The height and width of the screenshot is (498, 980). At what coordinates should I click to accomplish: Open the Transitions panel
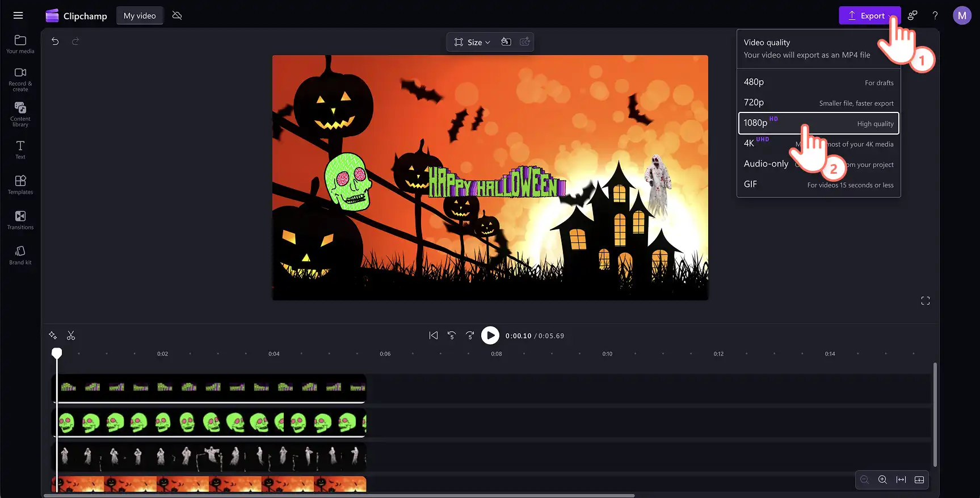coord(20,220)
